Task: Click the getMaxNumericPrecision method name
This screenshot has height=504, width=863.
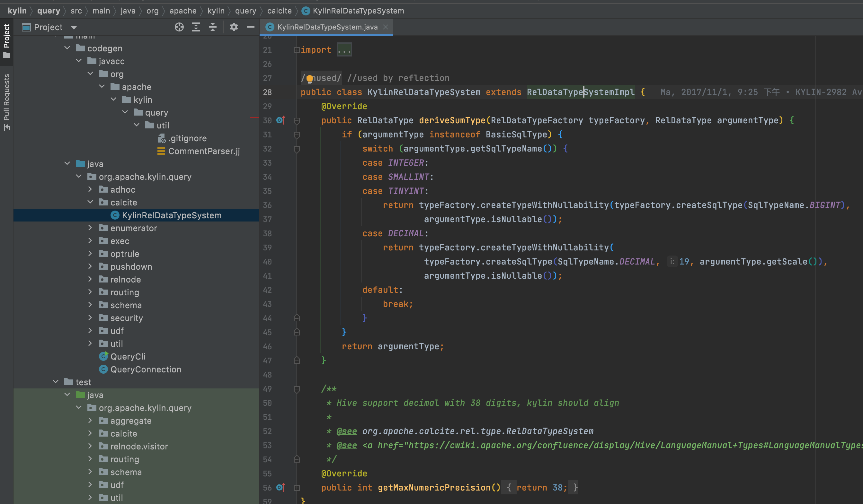Action: pos(434,488)
